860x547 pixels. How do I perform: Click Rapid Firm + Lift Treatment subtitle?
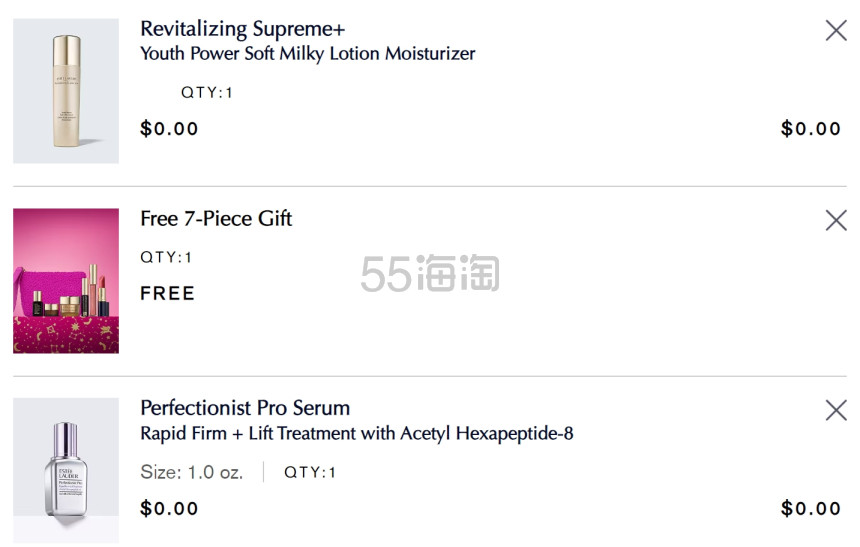(357, 433)
